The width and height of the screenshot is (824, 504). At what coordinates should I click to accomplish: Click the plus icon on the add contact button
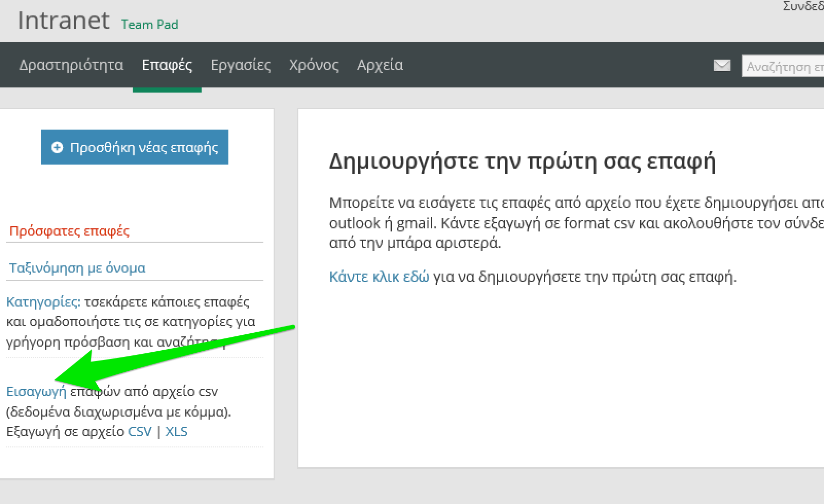click(x=57, y=147)
